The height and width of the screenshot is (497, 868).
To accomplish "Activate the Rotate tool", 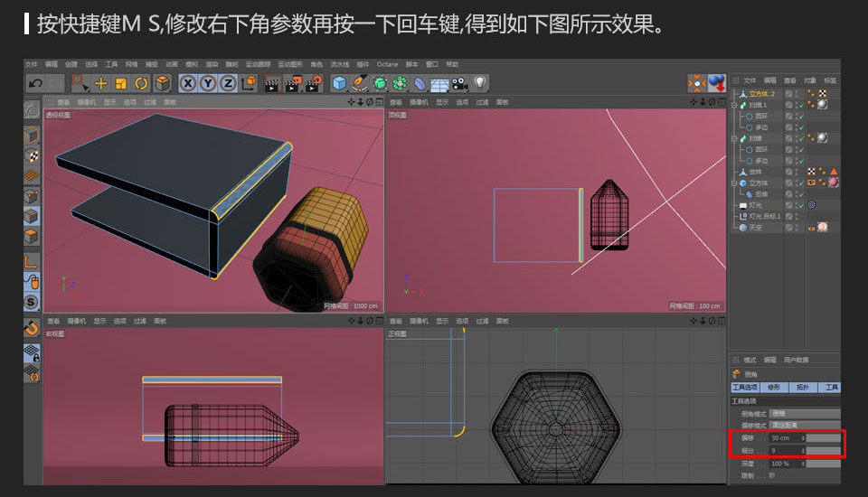I will pyautogui.click(x=141, y=83).
